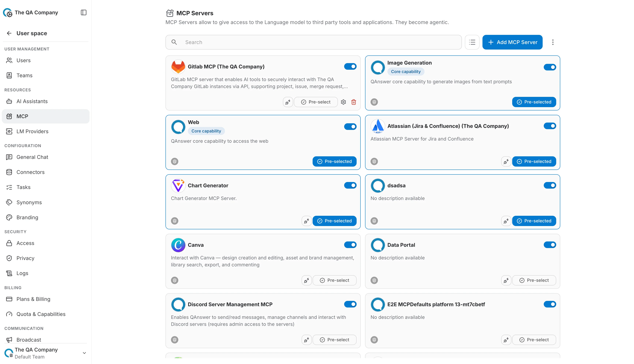Click the Gitlab MCP connect plug icon
Screen dimensions: 634x364
(x=288, y=102)
